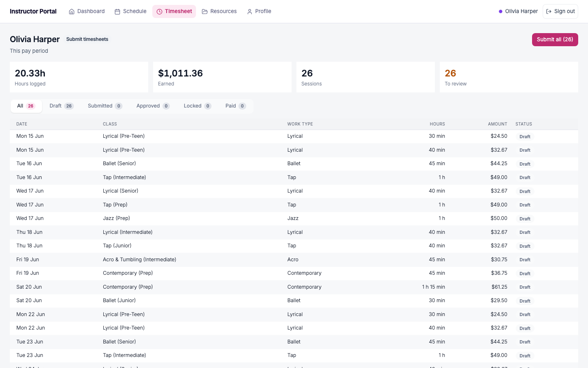Click Draft badge on Tue 23 Jun Tap row
Screen dimensions: 588x368
click(525, 356)
